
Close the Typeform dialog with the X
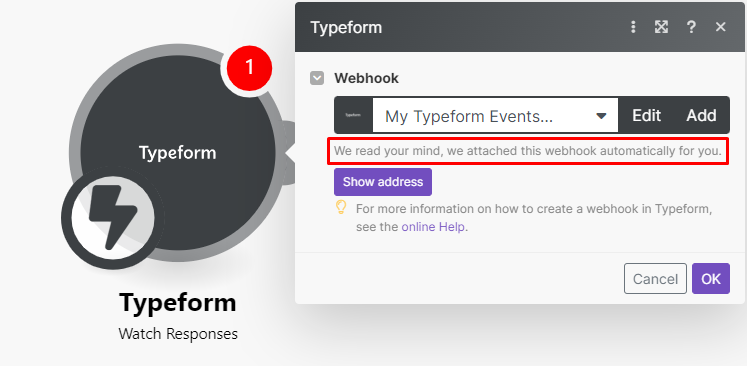pyautogui.click(x=720, y=27)
